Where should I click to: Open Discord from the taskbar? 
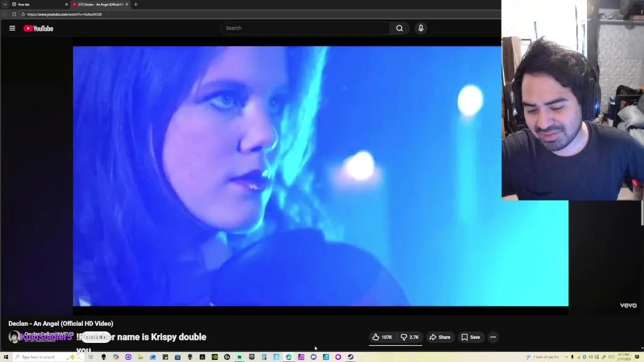(x=313, y=357)
